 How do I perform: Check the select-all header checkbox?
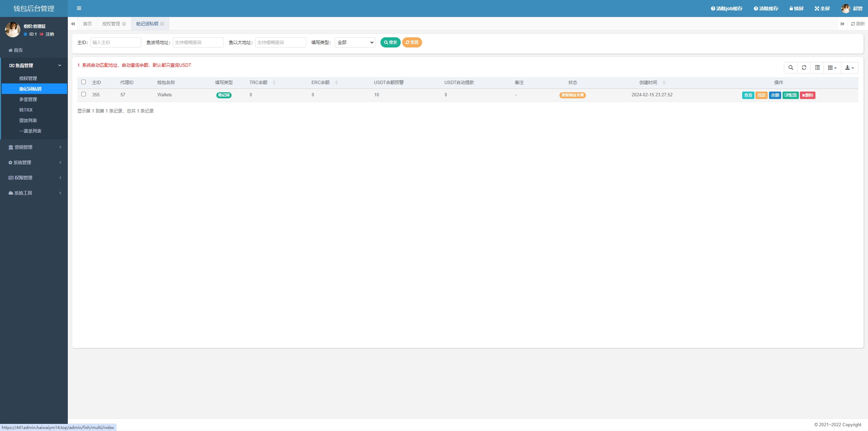coord(84,82)
